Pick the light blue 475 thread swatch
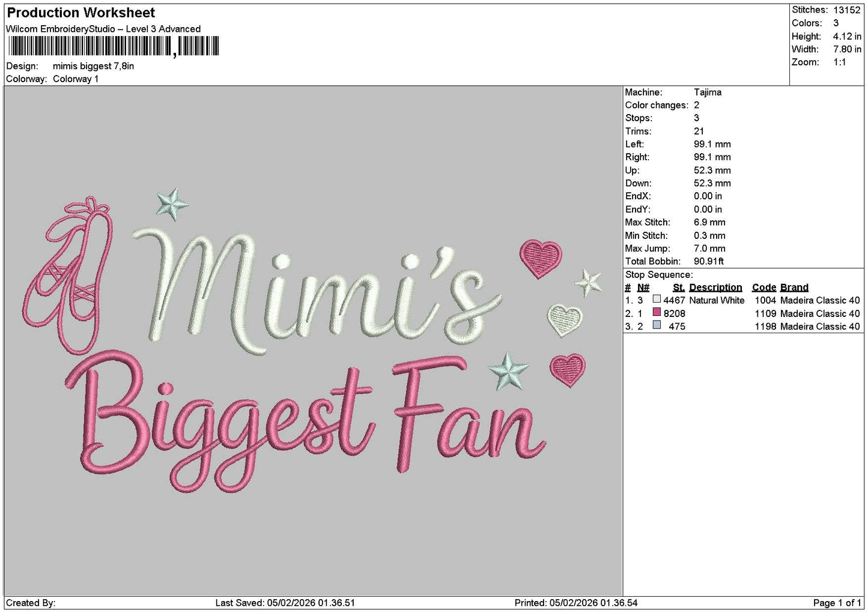Screen dimensions: 868x613 657,325
